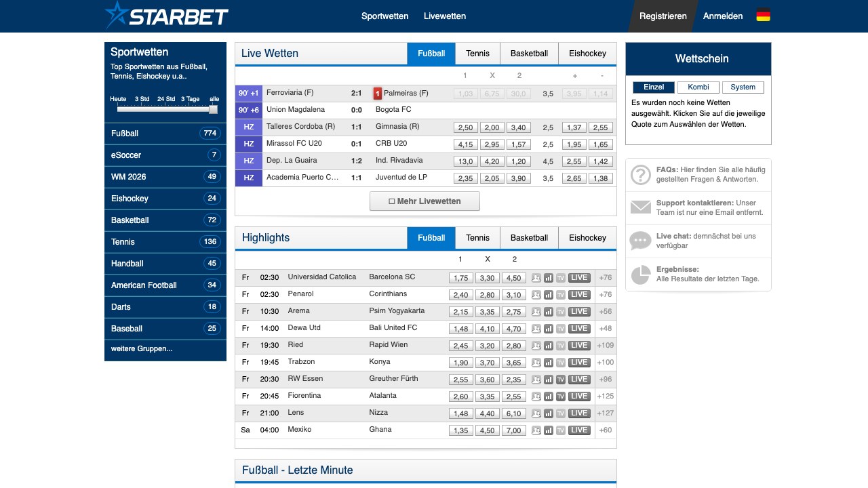
Task: Select the Einzel bet type
Action: coord(654,87)
